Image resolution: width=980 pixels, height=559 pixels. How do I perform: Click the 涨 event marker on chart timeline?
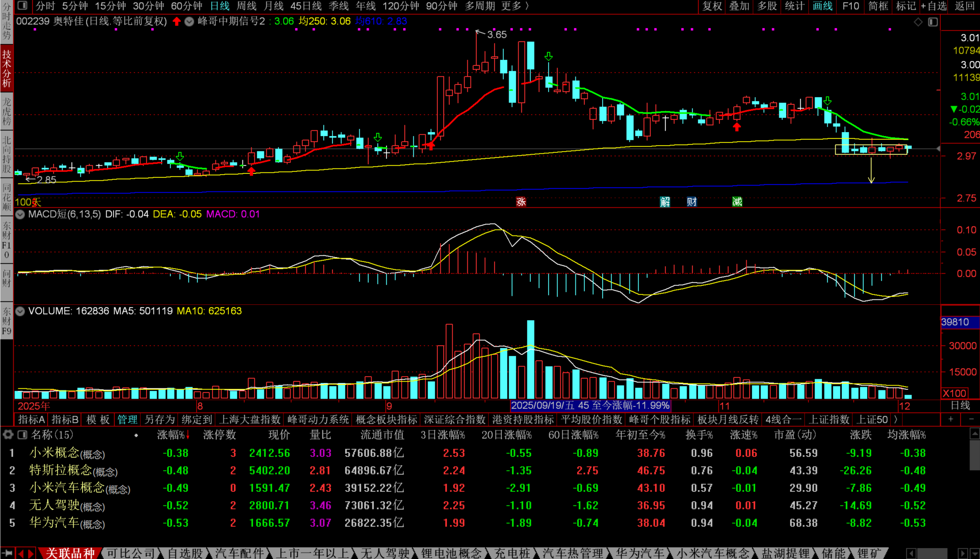click(521, 202)
